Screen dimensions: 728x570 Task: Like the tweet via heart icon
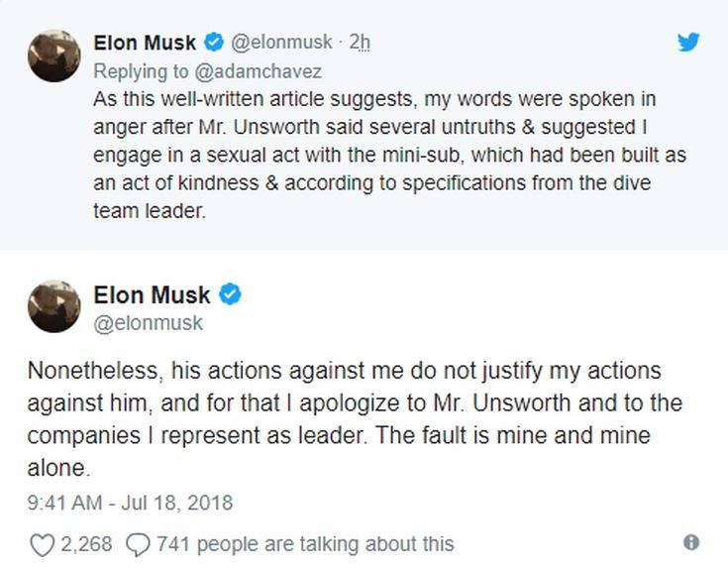click(41, 543)
